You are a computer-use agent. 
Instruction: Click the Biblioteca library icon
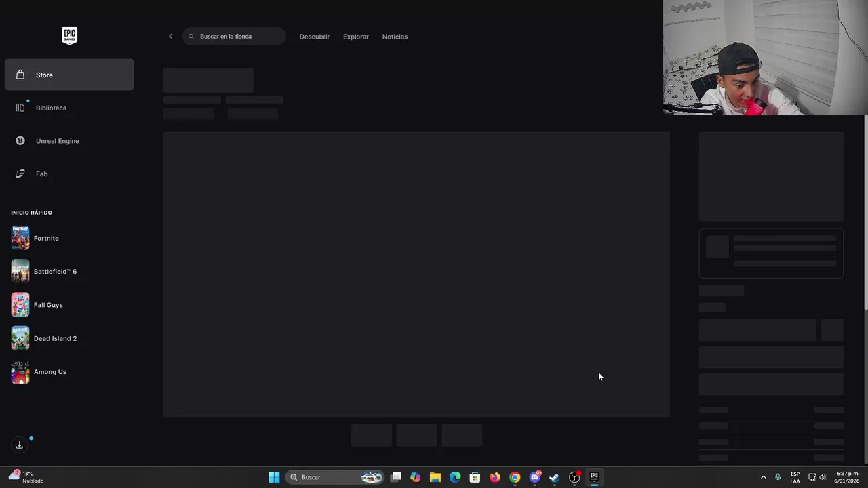pos(20,108)
